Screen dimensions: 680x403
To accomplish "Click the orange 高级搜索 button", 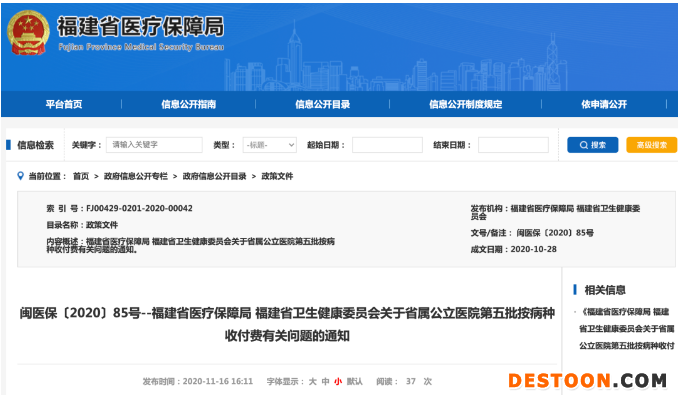I will pyautogui.click(x=651, y=145).
